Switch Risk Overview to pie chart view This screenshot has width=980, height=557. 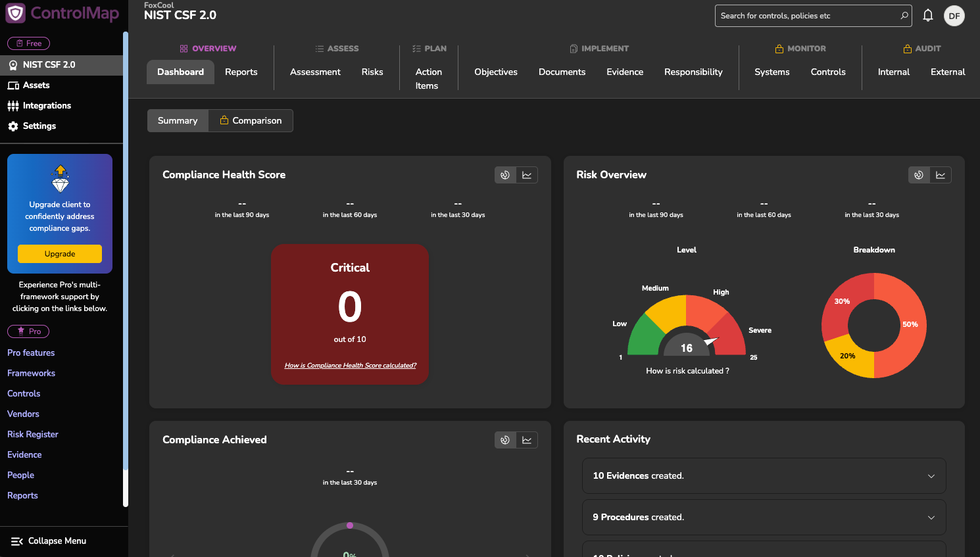click(919, 175)
